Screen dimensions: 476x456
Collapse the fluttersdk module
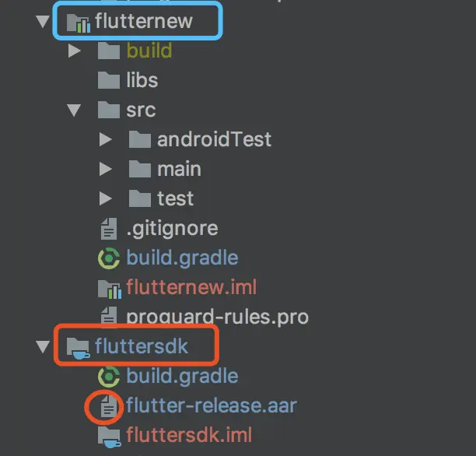[x=43, y=346]
